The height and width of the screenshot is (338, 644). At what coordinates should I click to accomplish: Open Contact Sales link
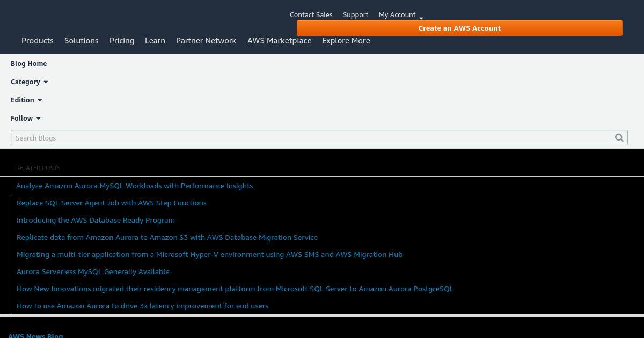tap(311, 14)
